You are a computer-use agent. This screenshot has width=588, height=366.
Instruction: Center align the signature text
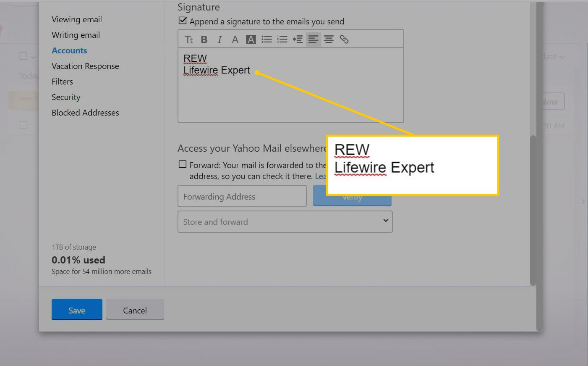(329, 39)
